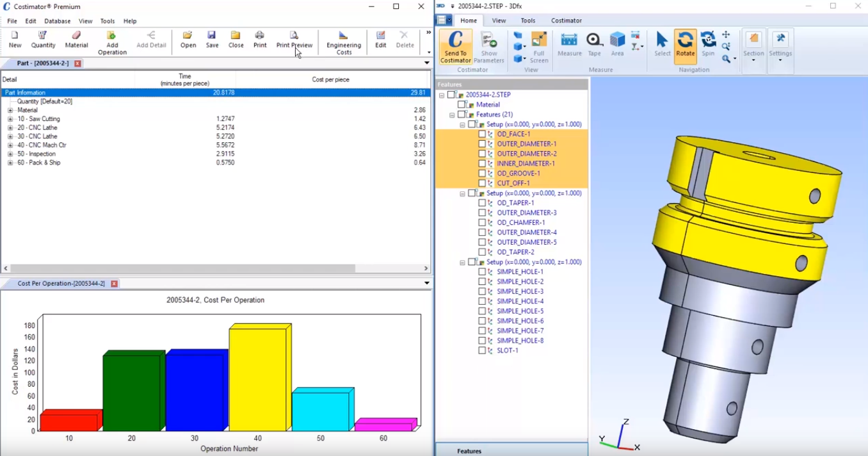
Task: Close the Cost Per Operation chart tab
Action: [x=114, y=283]
